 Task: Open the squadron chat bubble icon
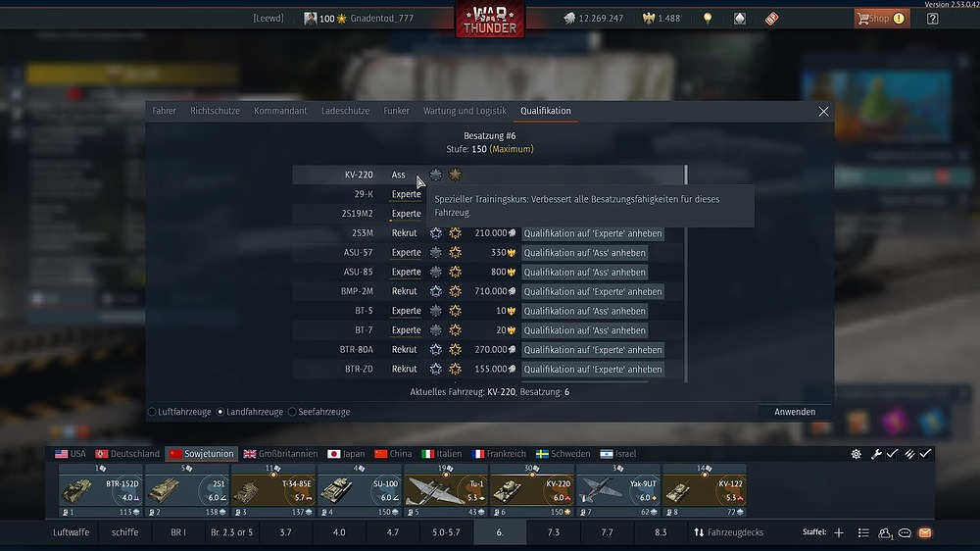[x=905, y=533]
